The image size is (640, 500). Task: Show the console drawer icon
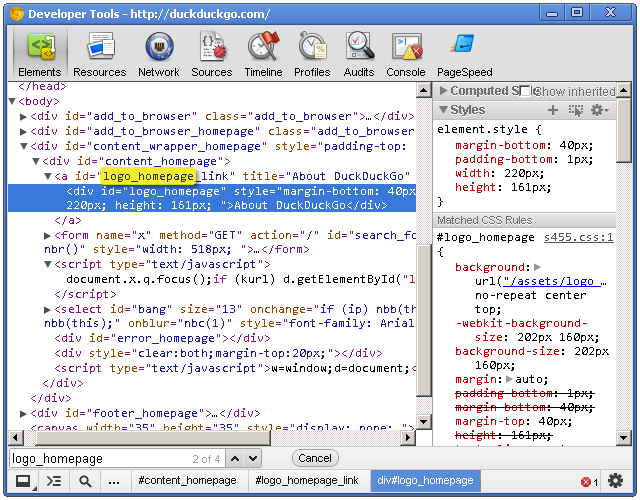point(54,482)
